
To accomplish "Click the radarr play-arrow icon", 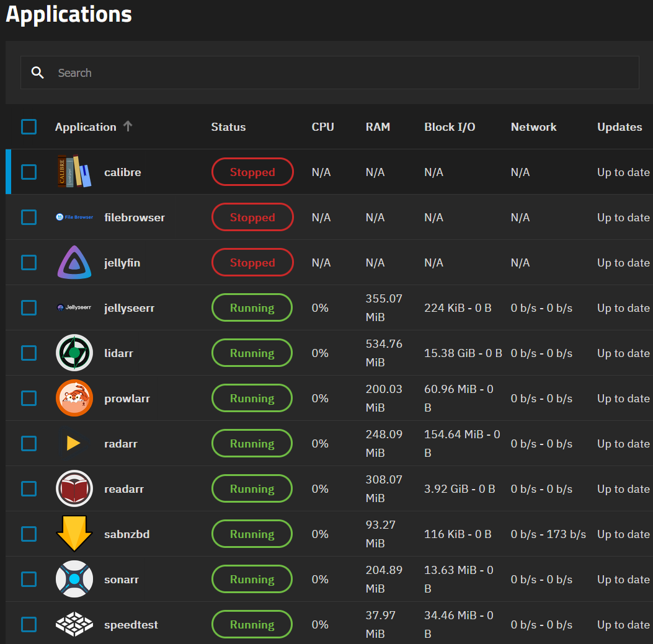I will tap(74, 443).
